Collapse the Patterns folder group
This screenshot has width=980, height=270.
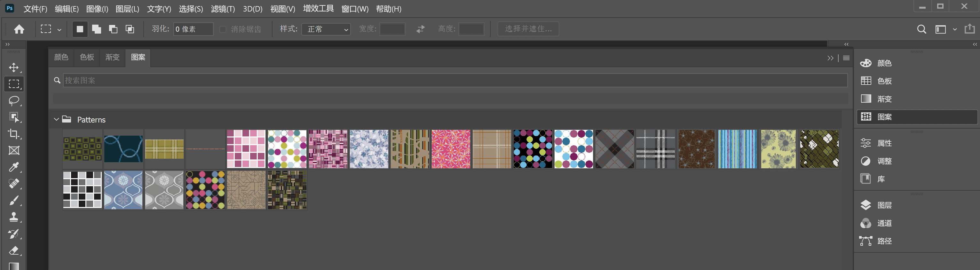tap(56, 119)
